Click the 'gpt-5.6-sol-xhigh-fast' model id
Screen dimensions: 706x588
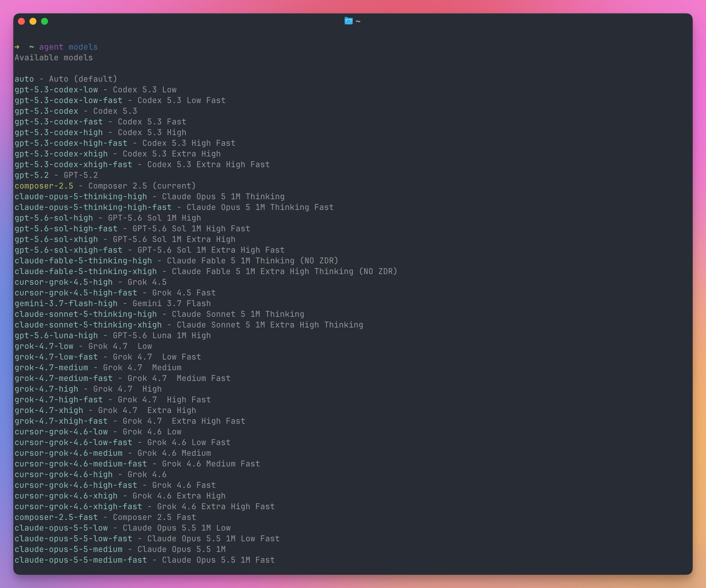point(68,250)
